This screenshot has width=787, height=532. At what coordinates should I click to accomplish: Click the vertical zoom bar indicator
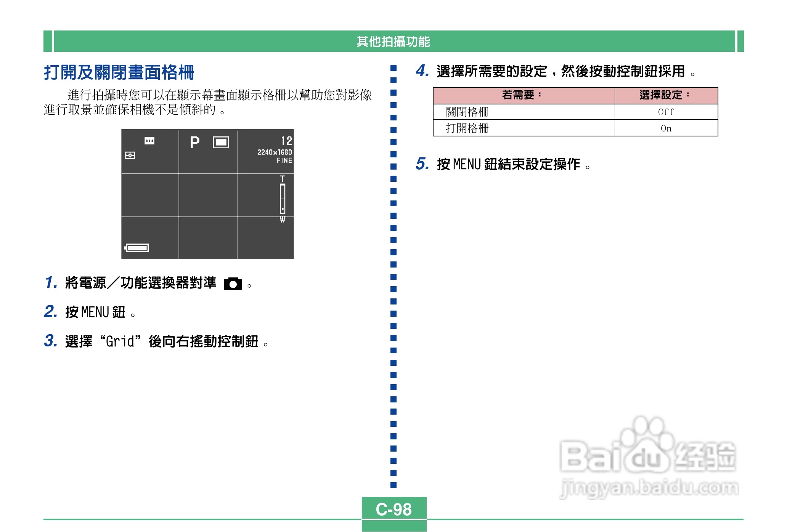(x=283, y=199)
